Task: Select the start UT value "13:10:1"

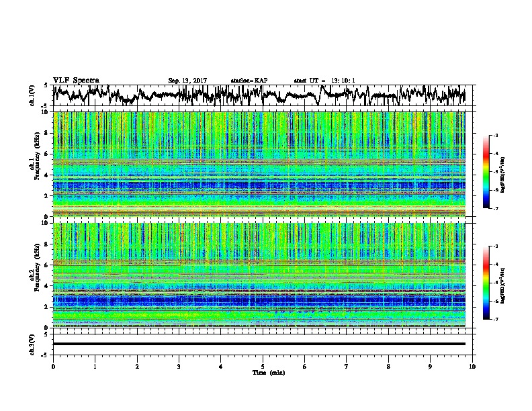Action: tap(343, 81)
